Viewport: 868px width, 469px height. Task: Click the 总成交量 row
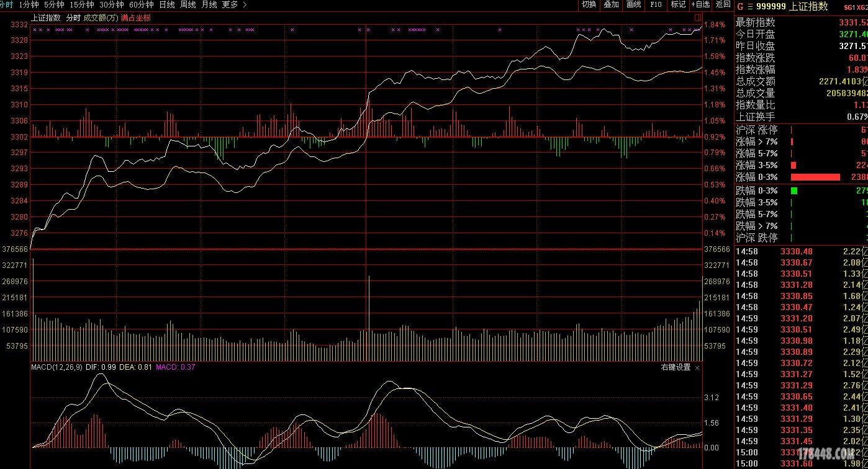click(802, 93)
